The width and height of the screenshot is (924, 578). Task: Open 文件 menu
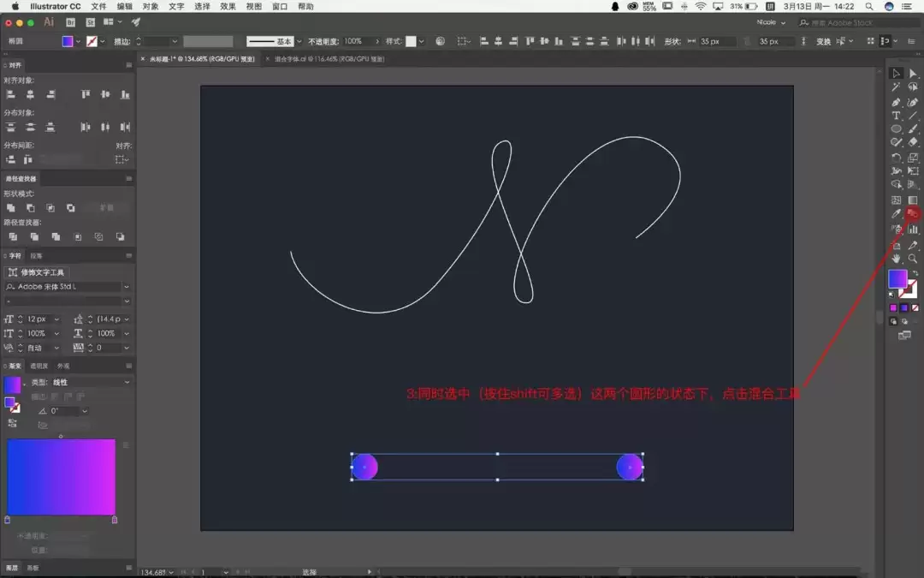coord(98,7)
